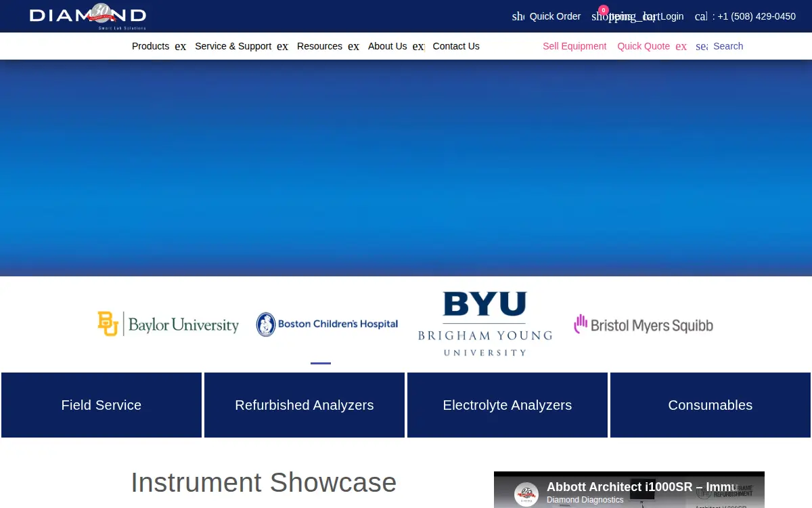Open the Refurbished Analyzers tile

304,405
